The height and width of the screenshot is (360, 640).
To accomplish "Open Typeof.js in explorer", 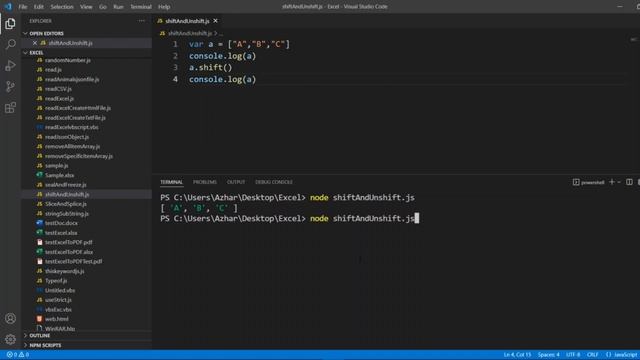I will tap(56, 280).
